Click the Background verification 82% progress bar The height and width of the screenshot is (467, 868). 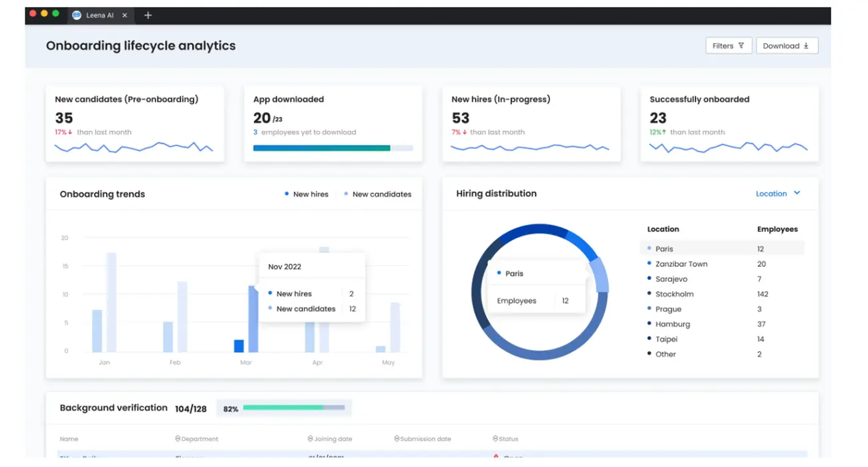click(x=294, y=408)
